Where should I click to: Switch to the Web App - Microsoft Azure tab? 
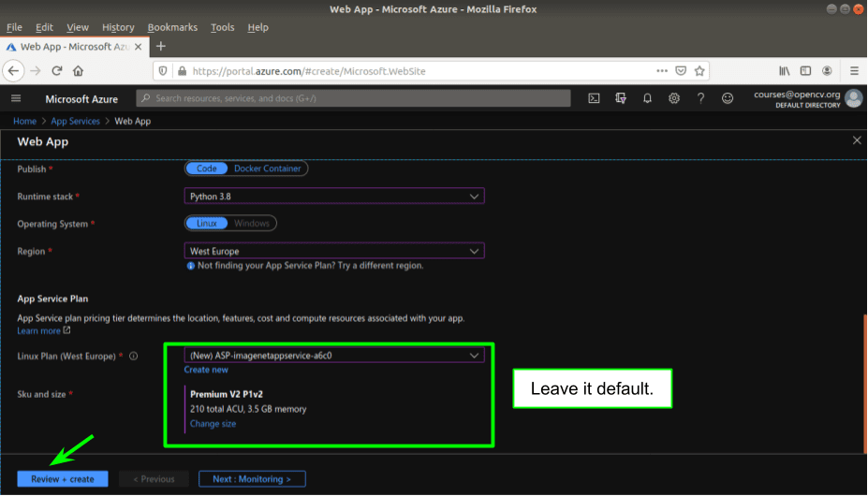pos(74,47)
